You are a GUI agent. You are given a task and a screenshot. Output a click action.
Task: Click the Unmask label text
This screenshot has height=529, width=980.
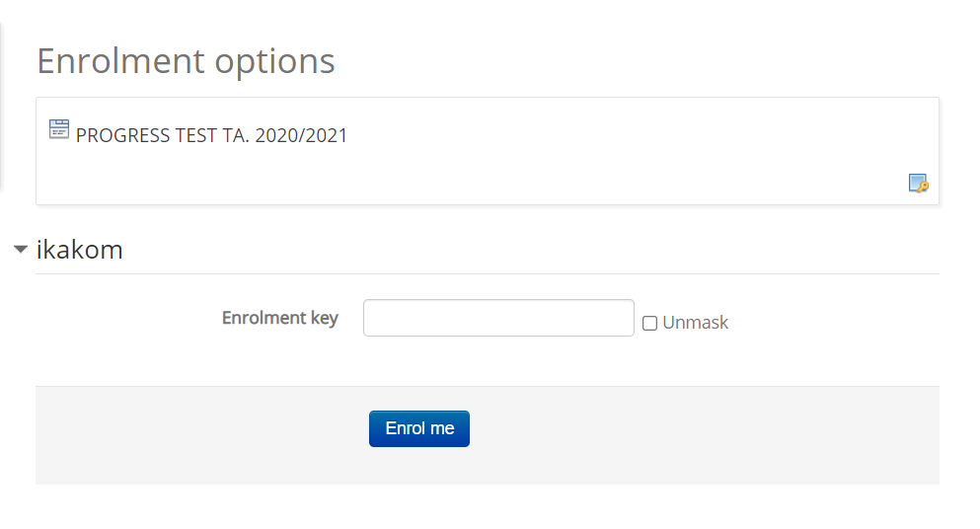point(695,323)
